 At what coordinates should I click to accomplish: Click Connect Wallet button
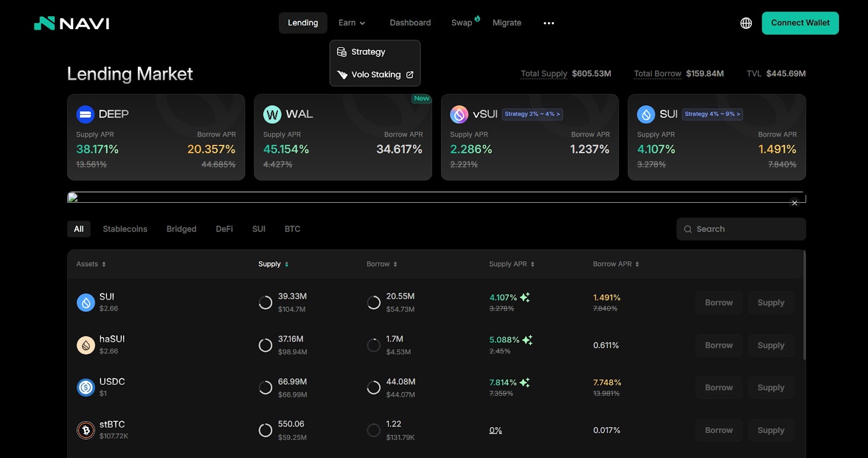pyautogui.click(x=800, y=23)
